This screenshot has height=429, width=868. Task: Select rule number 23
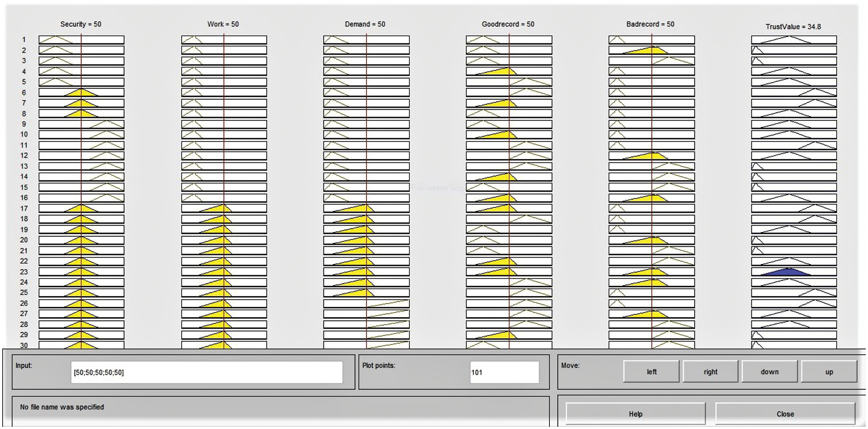[x=24, y=272]
